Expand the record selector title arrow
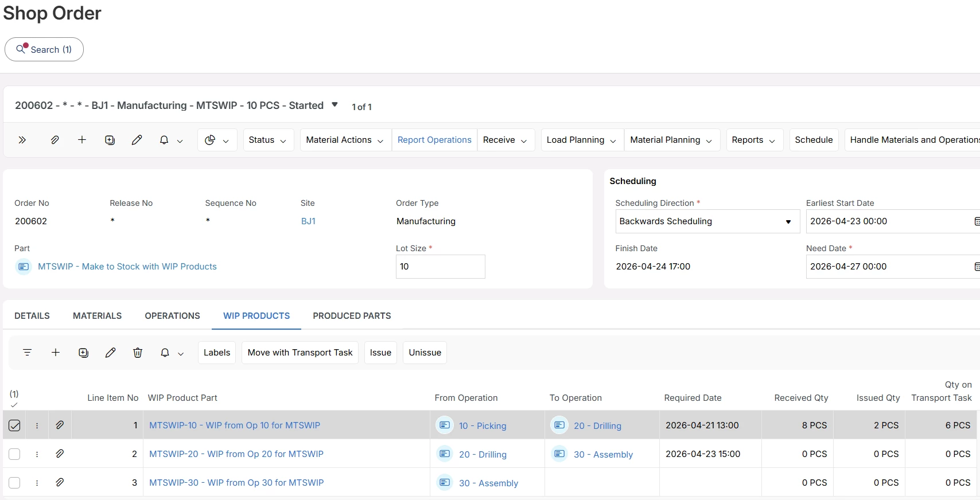Image resolution: width=980 pixels, height=500 pixels. coord(335,105)
